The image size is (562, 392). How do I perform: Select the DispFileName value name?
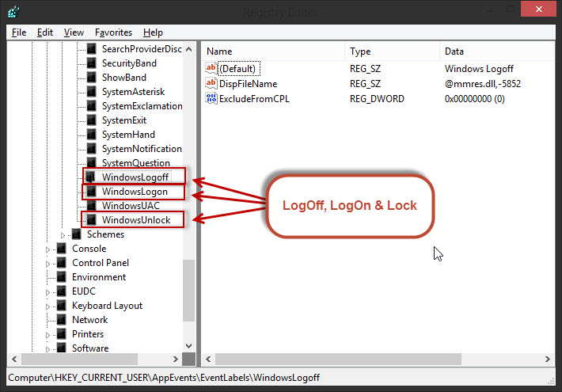click(248, 84)
